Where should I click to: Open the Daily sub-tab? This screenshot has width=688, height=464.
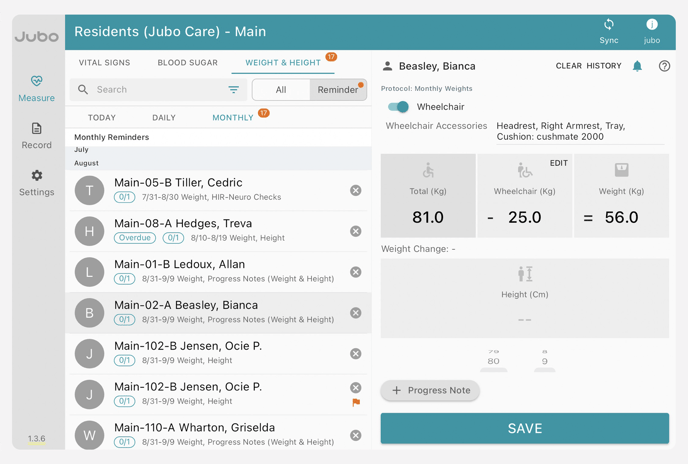(x=164, y=118)
